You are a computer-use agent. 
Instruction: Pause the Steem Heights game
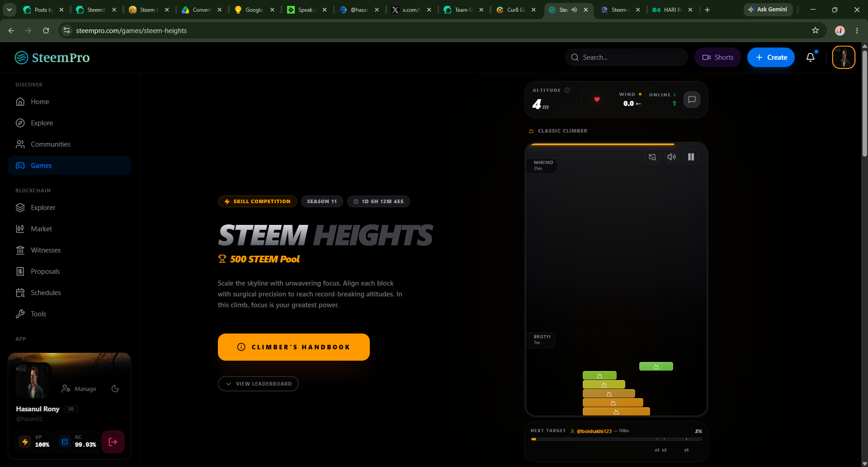[691, 157]
